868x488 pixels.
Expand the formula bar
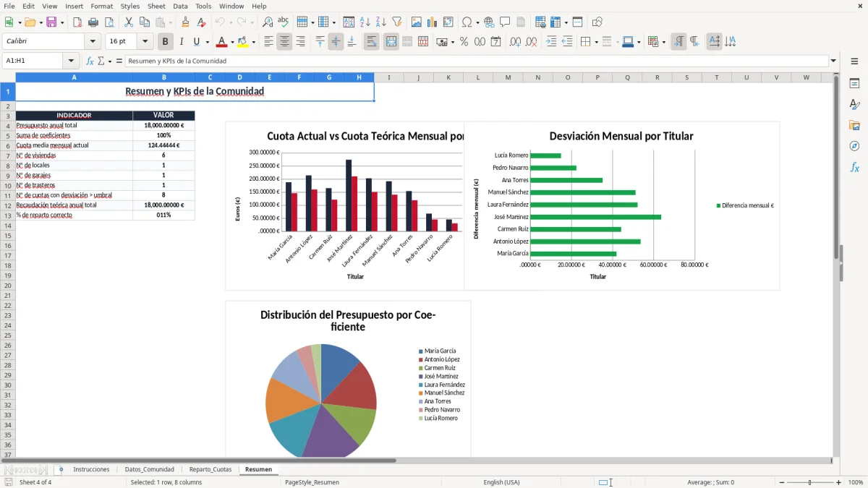pos(833,61)
